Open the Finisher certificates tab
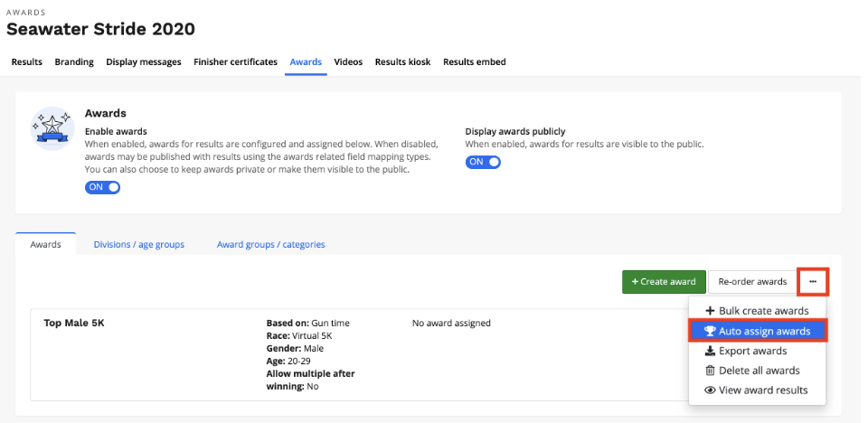This screenshot has width=868, height=423. 235,62
